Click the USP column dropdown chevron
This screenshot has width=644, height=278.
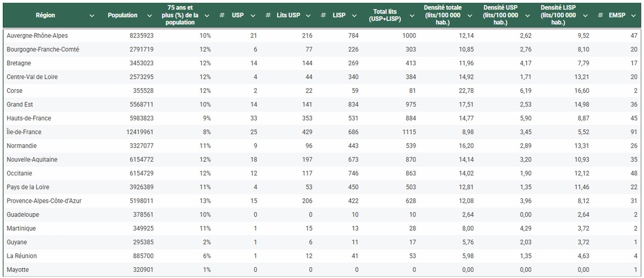point(253,16)
